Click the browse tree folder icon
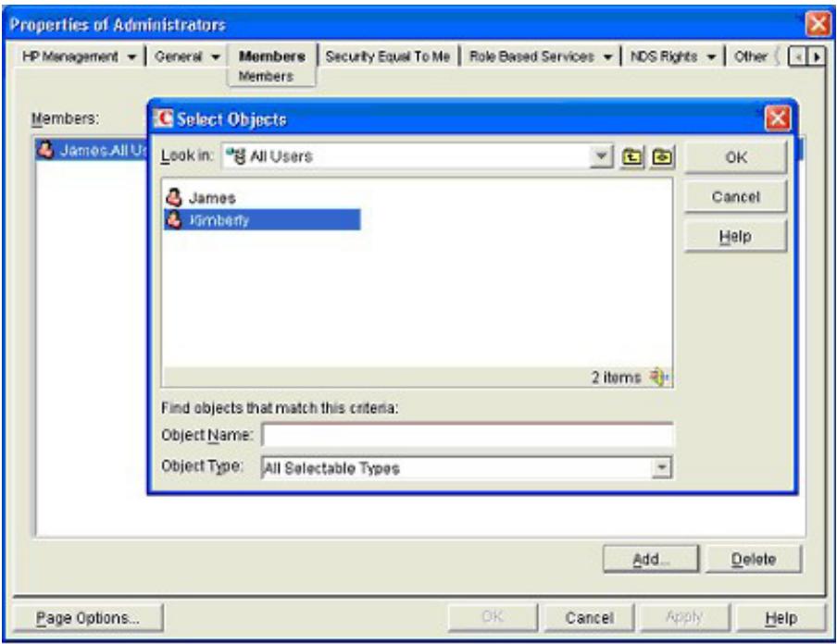This screenshot has width=837, height=644. (x=662, y=157)
